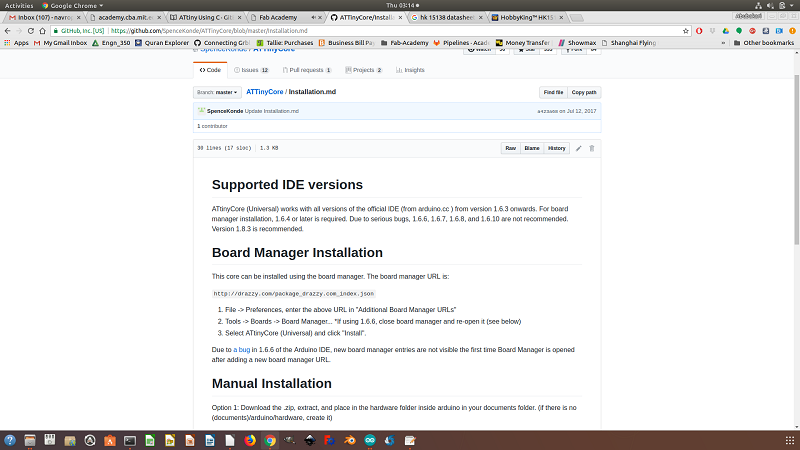Open the Opera-style red extension icon
The height and width of the screenshot is (450, 800).
coord(699,31)
